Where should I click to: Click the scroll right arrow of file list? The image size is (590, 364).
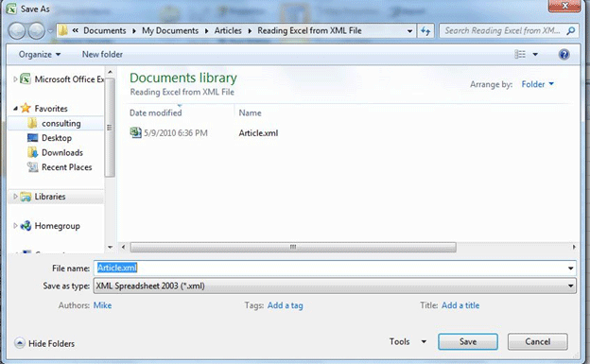(x=574, y=248)
